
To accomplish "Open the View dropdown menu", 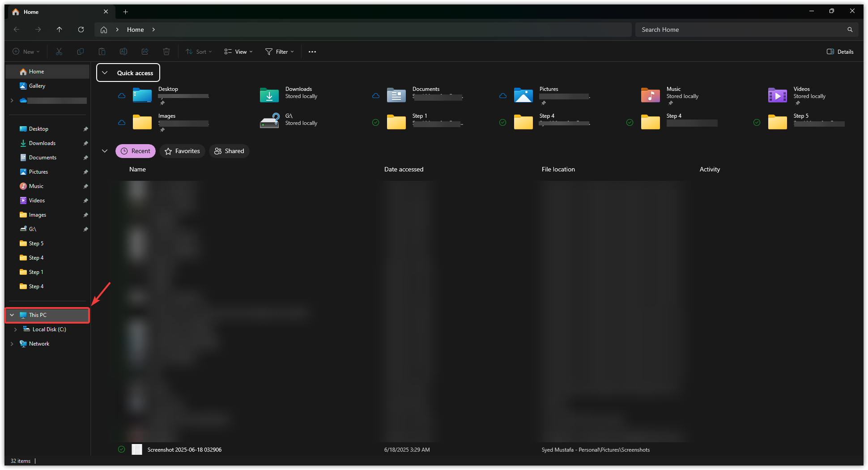I will (239, 52).
